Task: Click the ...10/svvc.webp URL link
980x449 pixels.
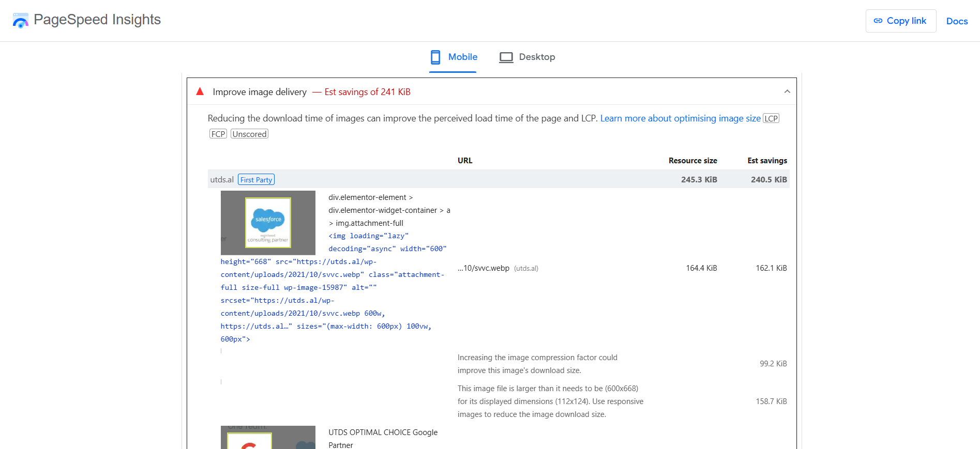Action: click(x=483, y=268)
